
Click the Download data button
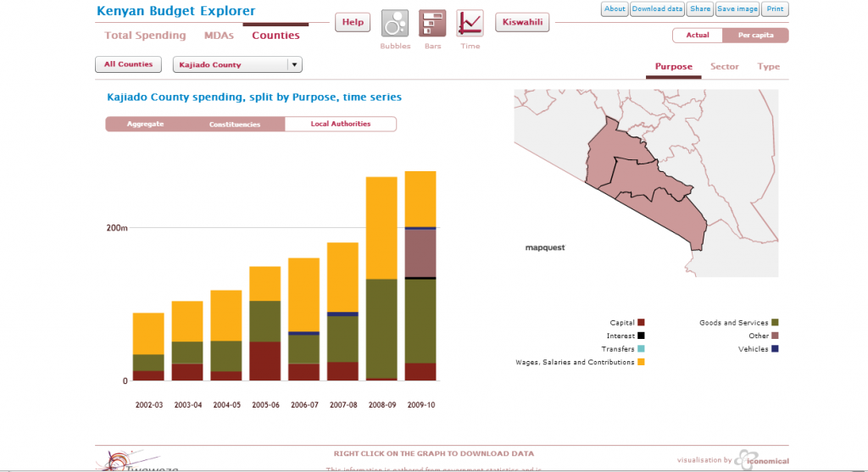pyautogui.click(x=657, y=8)
